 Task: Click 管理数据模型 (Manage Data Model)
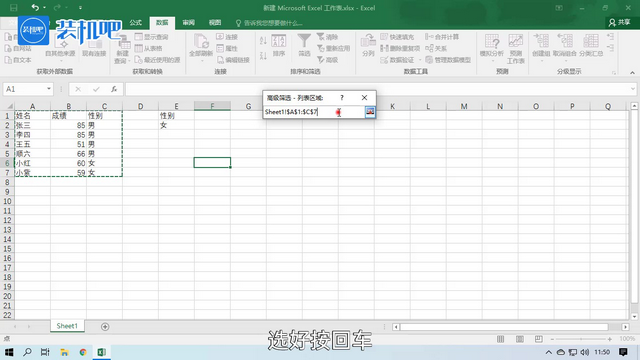[x=448, y=60]
